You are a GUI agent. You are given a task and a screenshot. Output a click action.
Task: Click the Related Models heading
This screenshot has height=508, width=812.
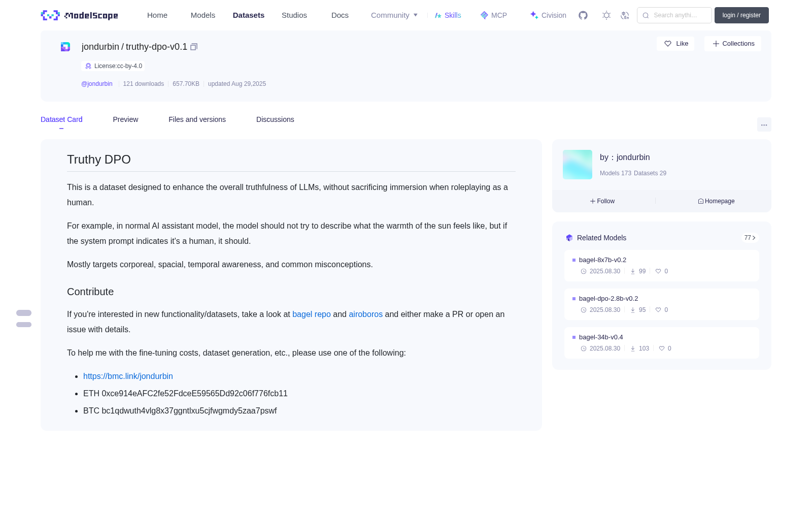click(601, 238)
